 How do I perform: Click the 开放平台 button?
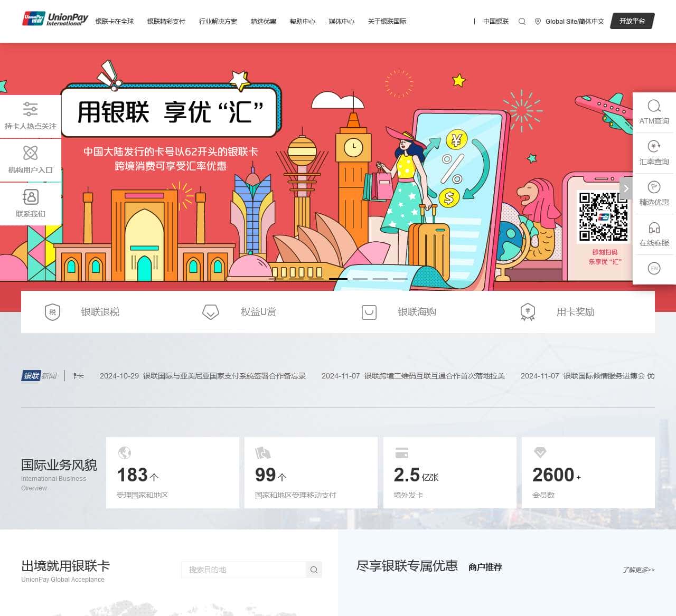point(633,21)
